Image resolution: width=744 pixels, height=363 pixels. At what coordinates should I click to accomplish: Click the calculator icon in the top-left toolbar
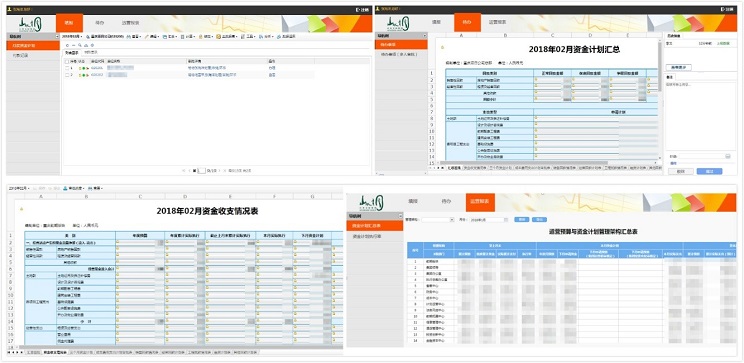pos(182,37)
